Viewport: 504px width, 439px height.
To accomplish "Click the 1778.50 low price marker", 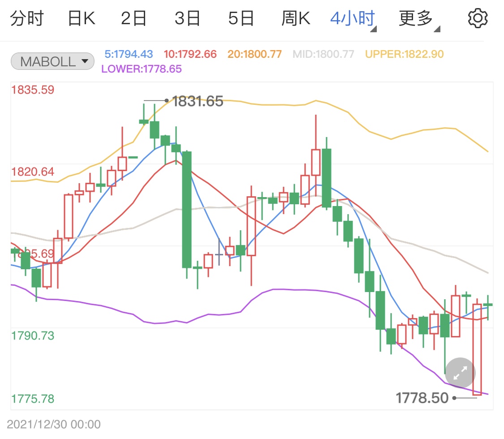I will 422,398.
